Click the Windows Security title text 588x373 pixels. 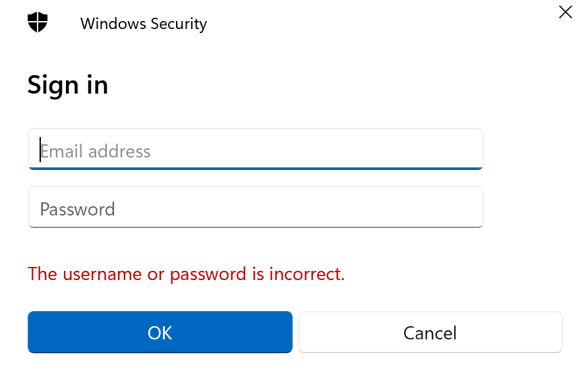point(143,24)
